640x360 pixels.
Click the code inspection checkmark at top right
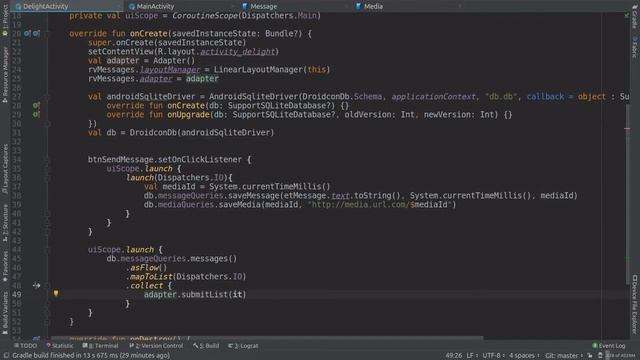point(627,16)
